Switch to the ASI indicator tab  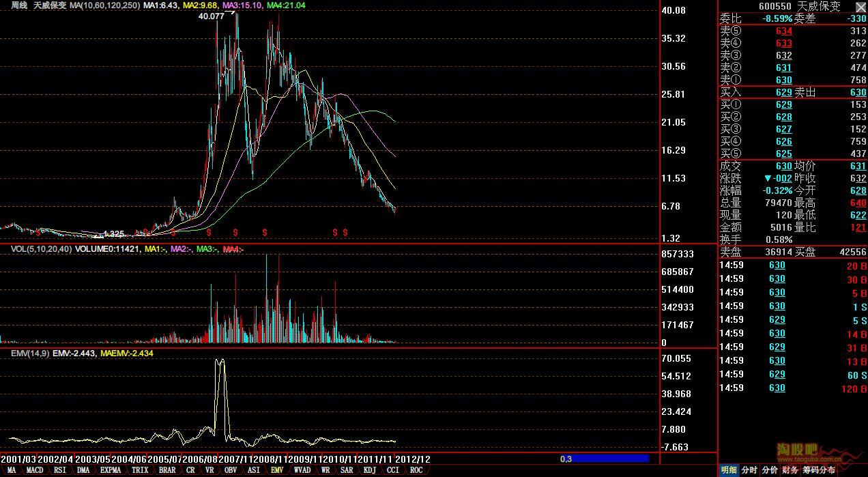point(254,470)
